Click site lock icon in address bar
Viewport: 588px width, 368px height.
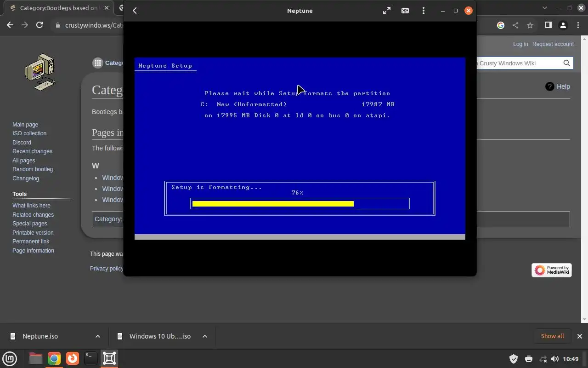(x=58, y=25)
